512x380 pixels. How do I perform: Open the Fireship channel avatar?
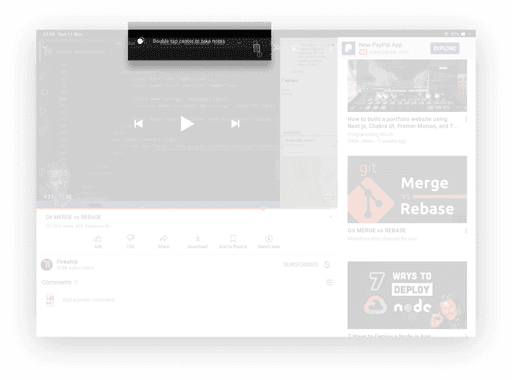click(47, 265)
